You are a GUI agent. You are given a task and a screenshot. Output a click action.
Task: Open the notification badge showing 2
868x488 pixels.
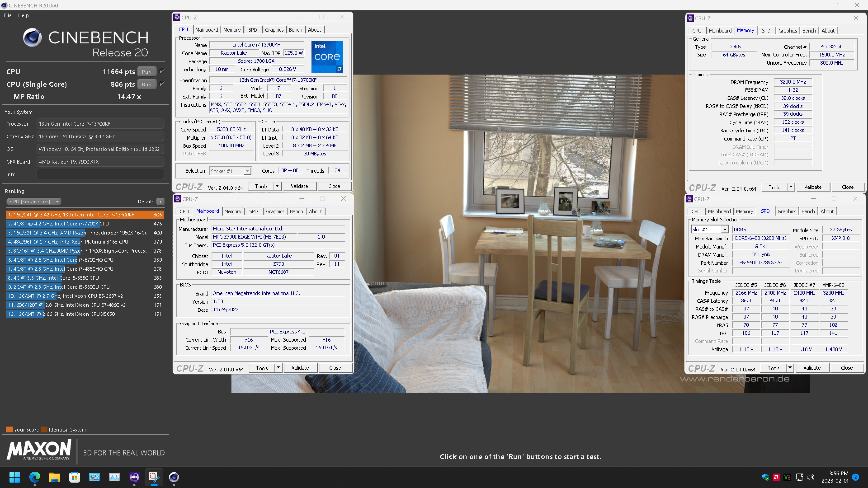click(x=855, y=477)
